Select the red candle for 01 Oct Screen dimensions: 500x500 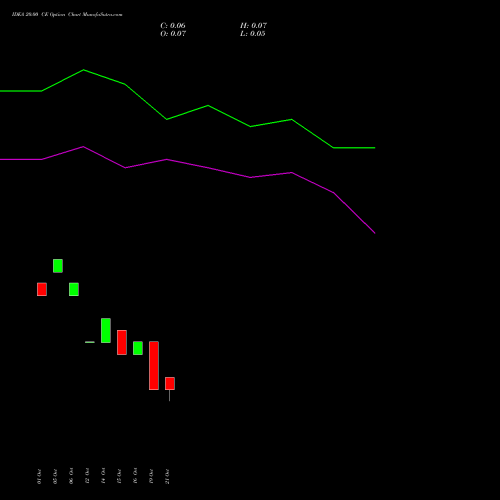42,289
